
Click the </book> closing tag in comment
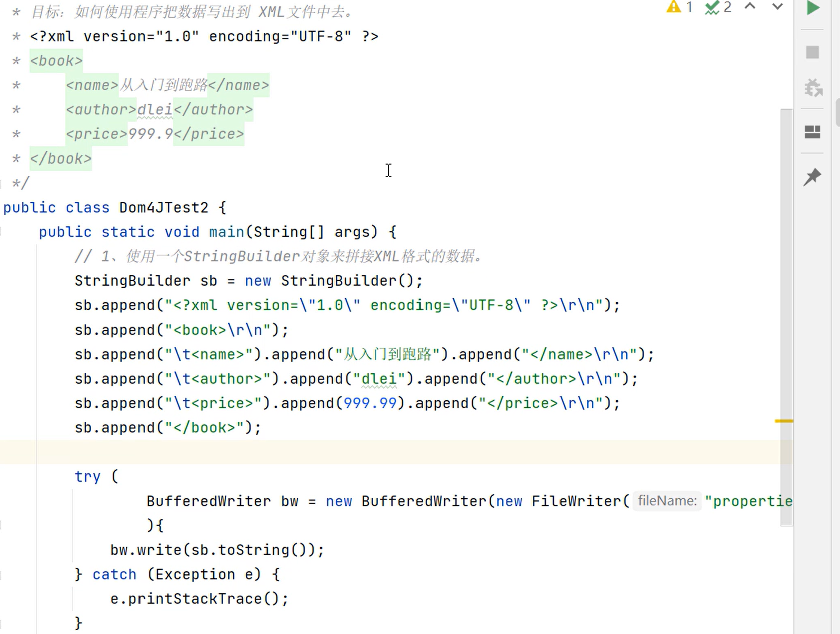tap(61, 159)
